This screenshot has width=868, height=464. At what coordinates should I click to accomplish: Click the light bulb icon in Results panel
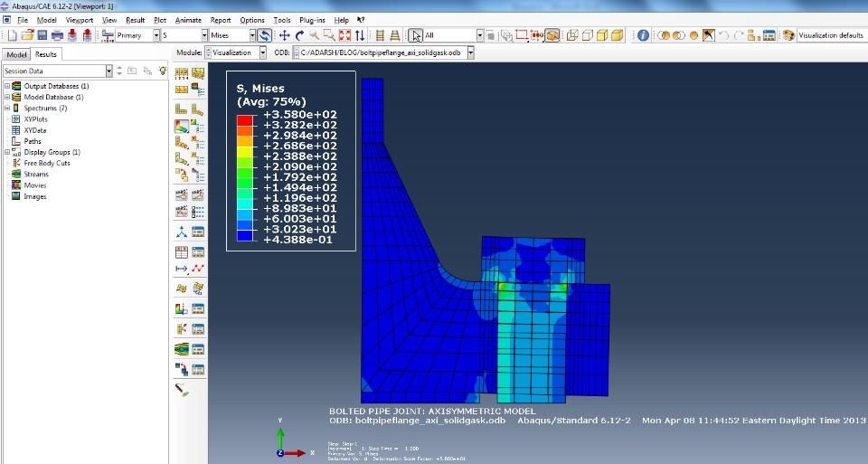coord(162,71)
